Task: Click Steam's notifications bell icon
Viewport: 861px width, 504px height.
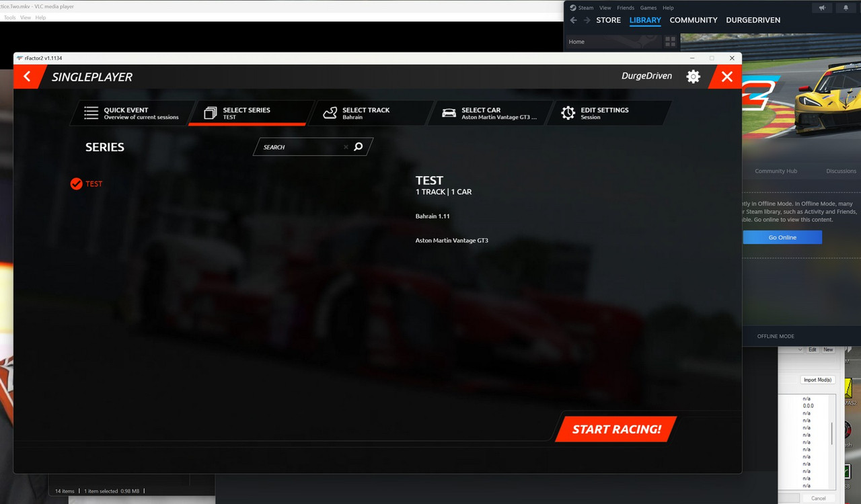Action: click(846, 8)
